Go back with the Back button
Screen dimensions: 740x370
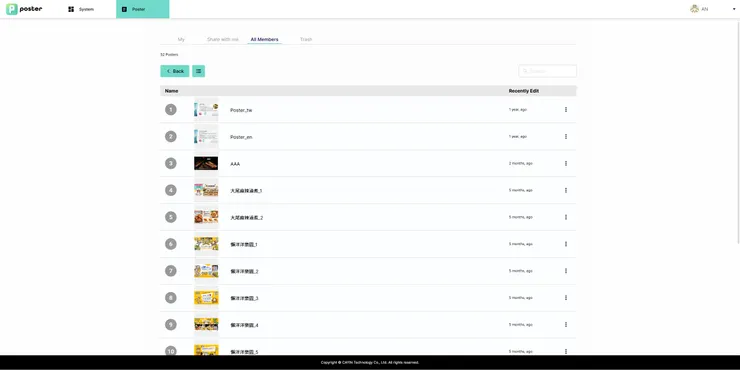[x=175, y=71]
